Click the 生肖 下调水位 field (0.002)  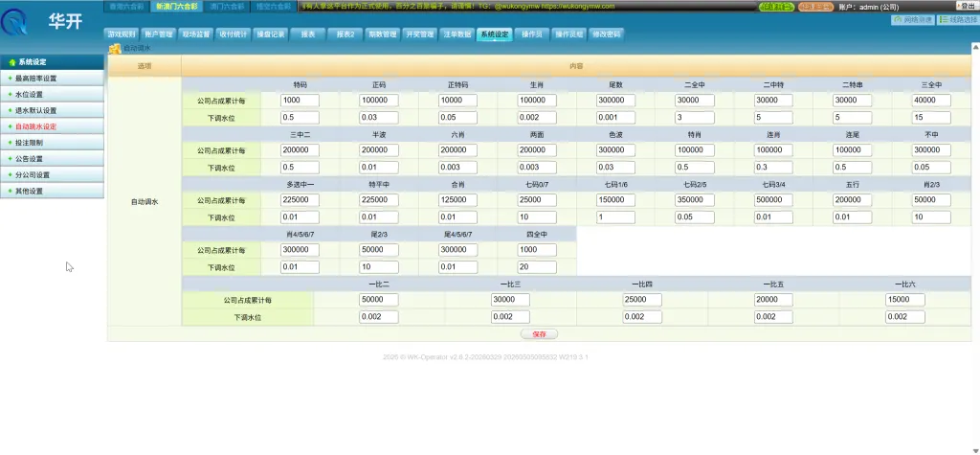pyautogui.click(x=537, y=118)
